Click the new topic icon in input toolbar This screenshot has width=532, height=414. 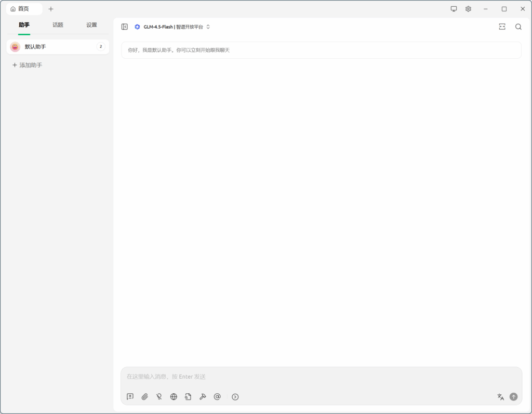click(x=130, y=397)
